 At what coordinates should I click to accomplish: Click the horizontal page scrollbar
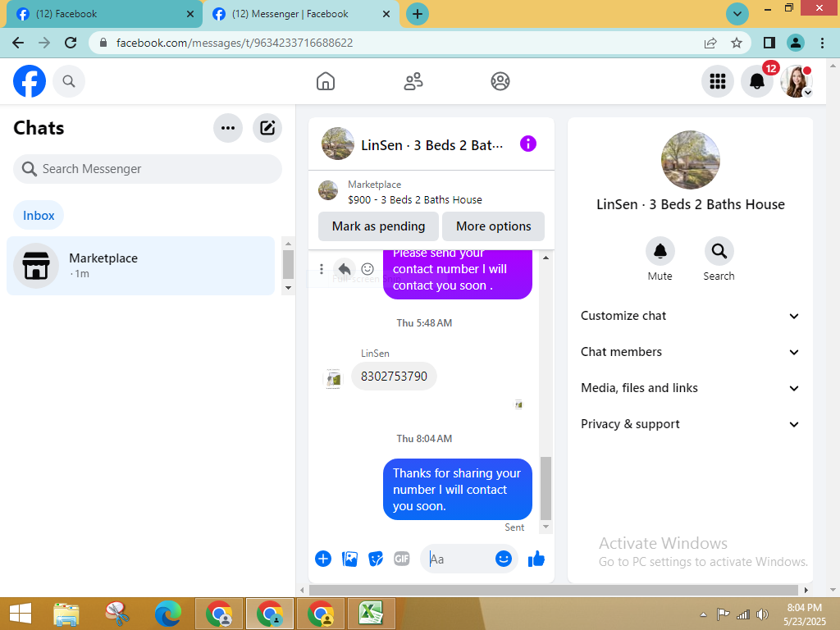[x=554, y=590]
